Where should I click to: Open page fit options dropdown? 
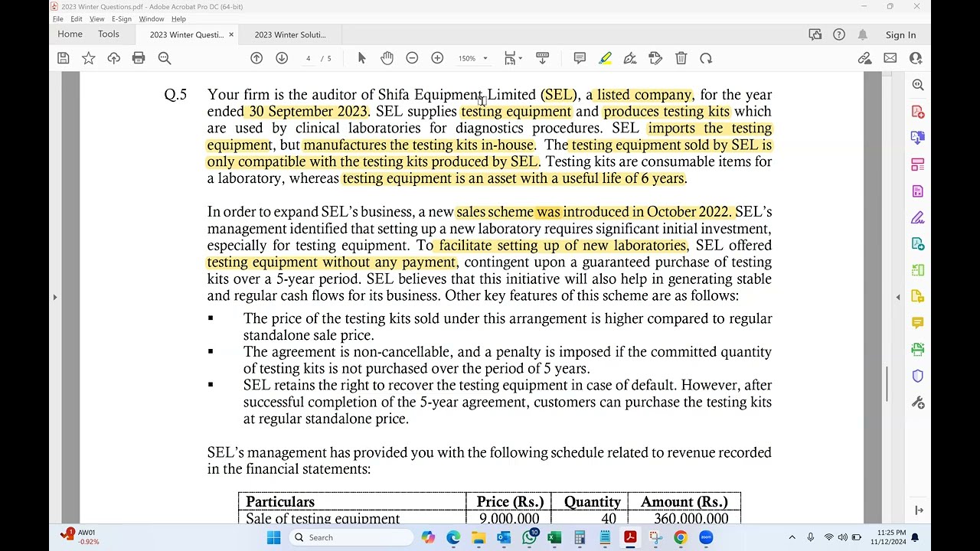tap(513, 58)
